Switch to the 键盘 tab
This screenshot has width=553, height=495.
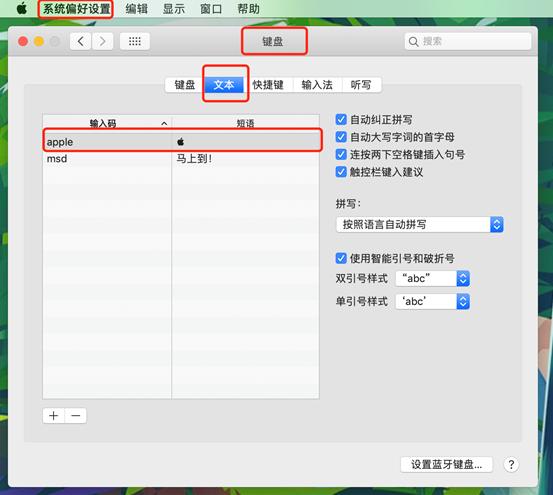[185, 85]
